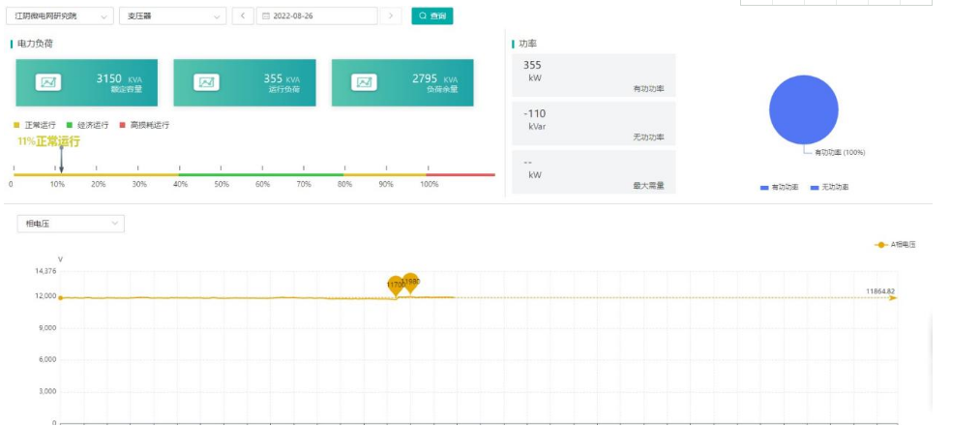Click the next date arrow button
980x426 pixels.
click(390, 16)
